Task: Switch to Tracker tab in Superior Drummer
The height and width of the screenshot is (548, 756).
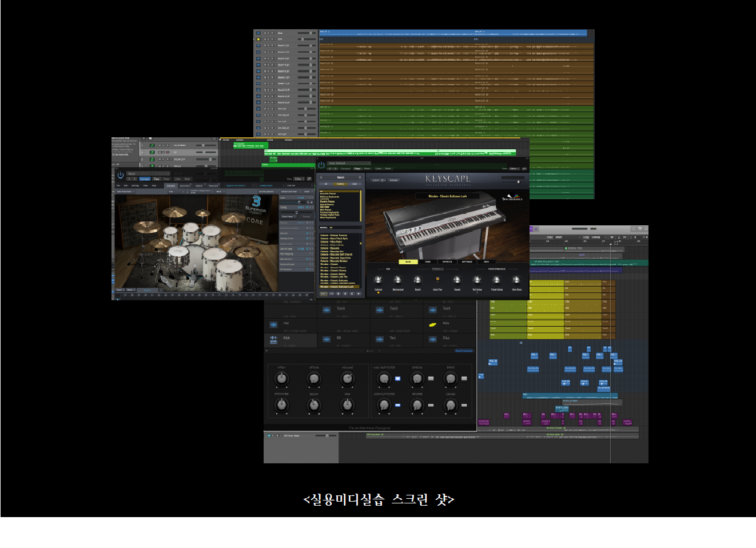Action: pyautogui.click(x=213, y=186)
